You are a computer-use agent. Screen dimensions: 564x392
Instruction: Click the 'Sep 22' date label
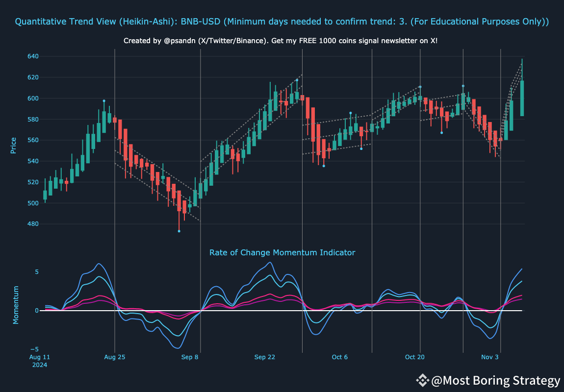pyautogui.click(x=265, y=357)
